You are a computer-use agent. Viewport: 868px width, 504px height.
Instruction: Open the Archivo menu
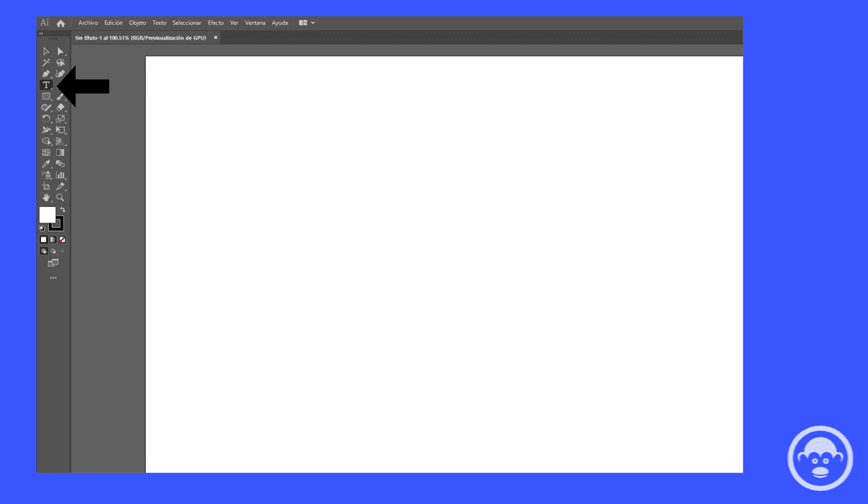[88, 22]
